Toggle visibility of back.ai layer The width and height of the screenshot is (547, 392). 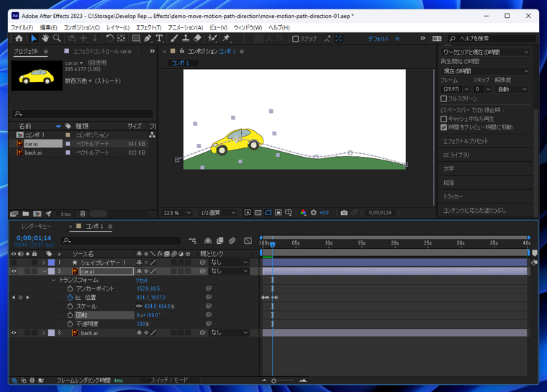pyautogui.click(x=14, y=333)
